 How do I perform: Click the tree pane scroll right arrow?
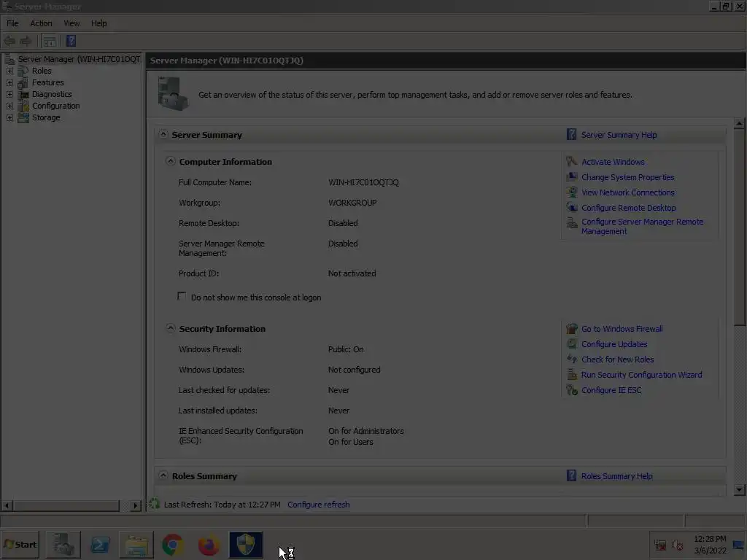point(135,505)
